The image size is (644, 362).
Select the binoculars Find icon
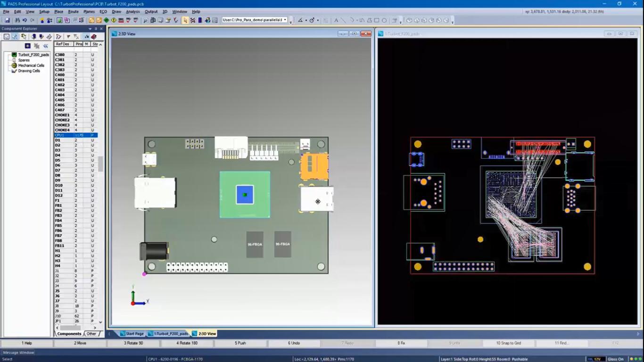pyautogui.click(x=17, y=20)
